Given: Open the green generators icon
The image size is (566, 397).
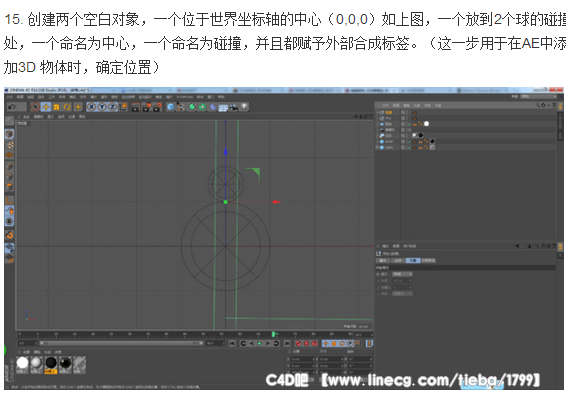Looking at the screenshot, I should click(192, 107).
